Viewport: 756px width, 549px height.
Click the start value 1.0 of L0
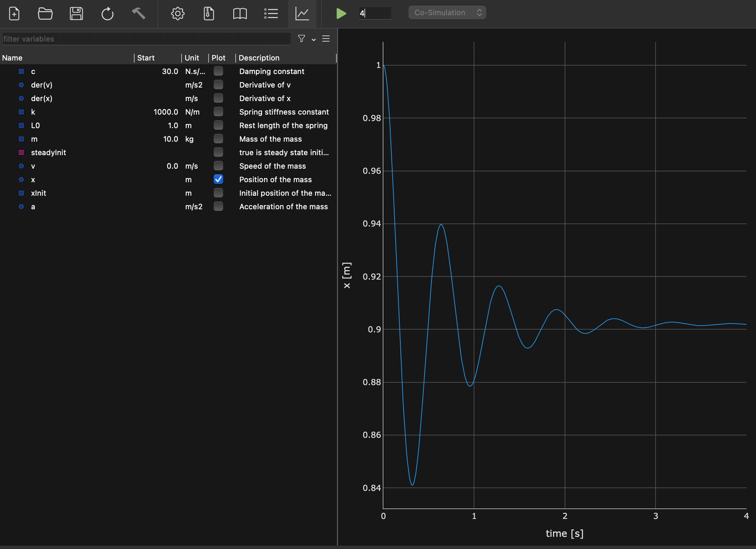[173, 125]
